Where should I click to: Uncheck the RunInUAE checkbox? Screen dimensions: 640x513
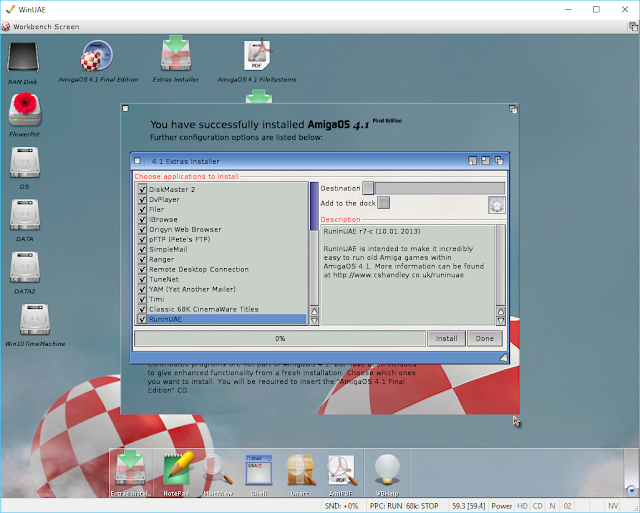coord(142,319)
